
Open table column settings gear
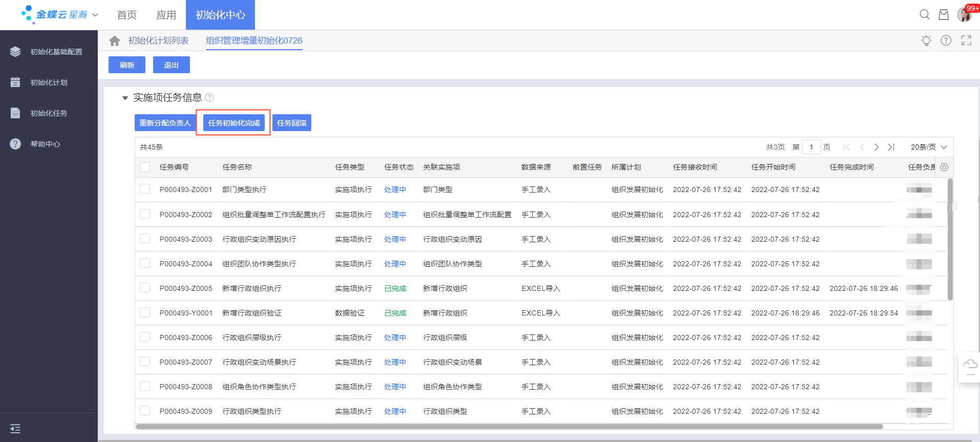tap(944, 167)
